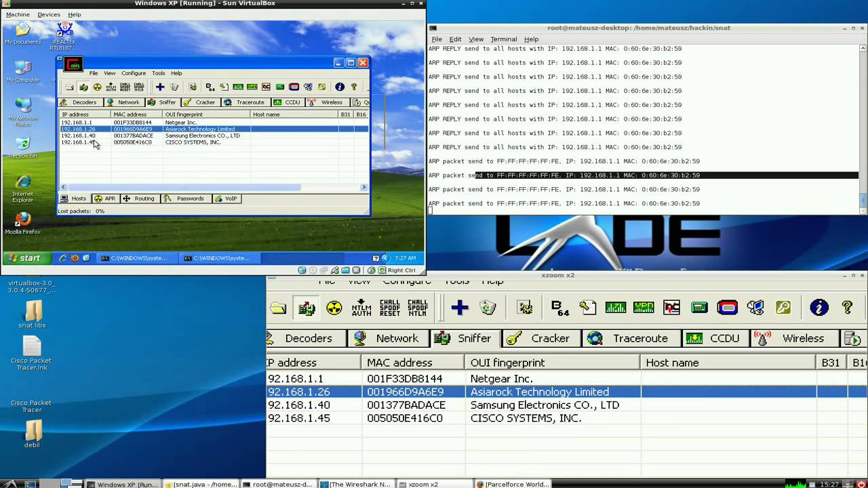The height and width of the screenshot is (488, 868).
Task: Open REALTEK RTL8187 icon on XP desktop
Action: pyautogui.click(x=65, y=36)
